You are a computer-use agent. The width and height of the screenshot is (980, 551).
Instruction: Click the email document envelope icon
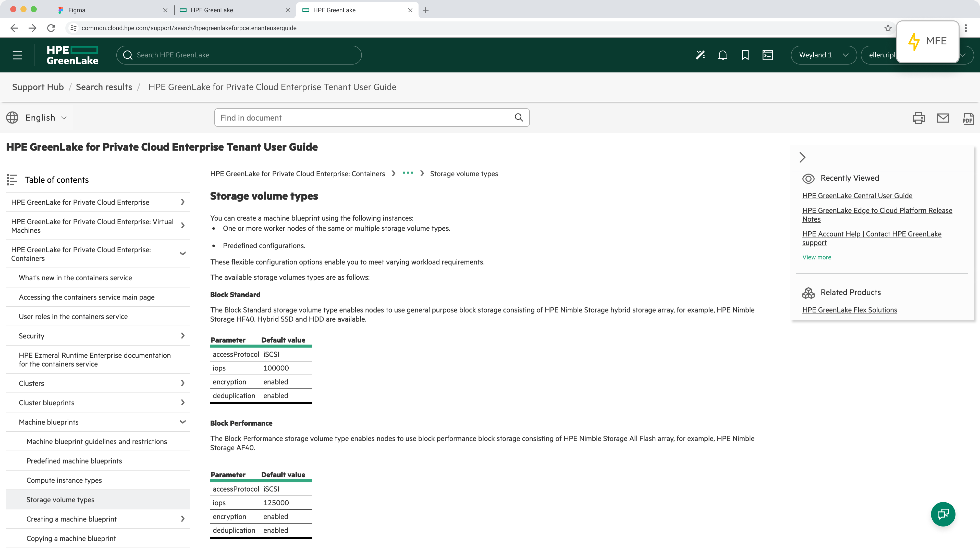point(943,118)
